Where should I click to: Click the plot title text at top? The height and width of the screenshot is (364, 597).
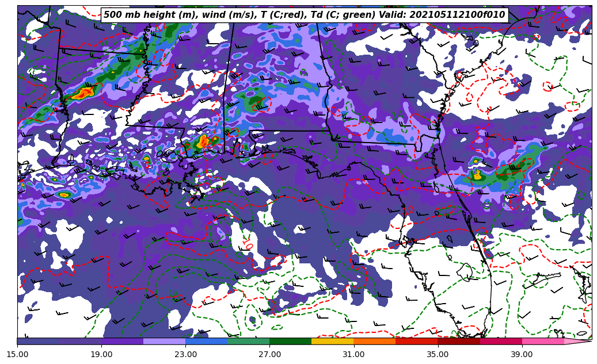304,15
